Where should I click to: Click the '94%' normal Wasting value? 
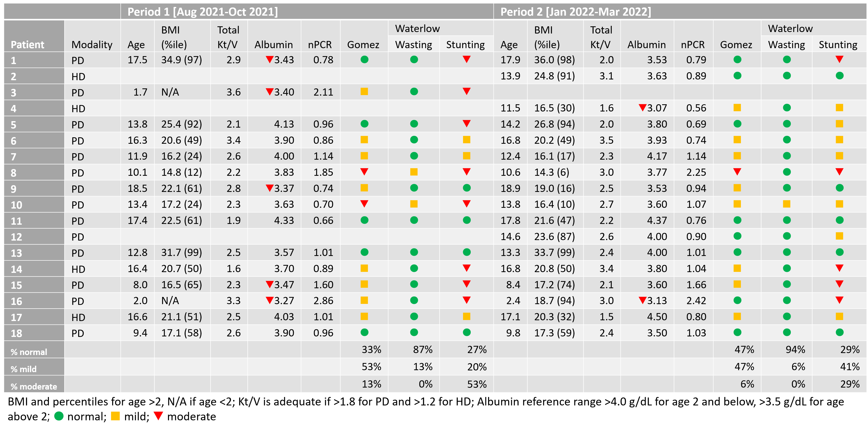pos(795,349)
